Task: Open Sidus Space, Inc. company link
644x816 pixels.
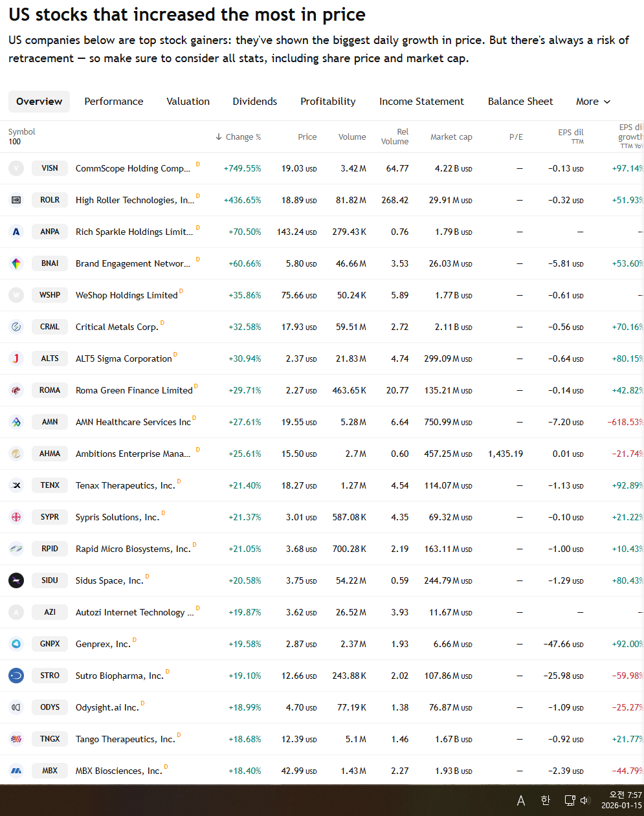Action: [x=109, y=580]
